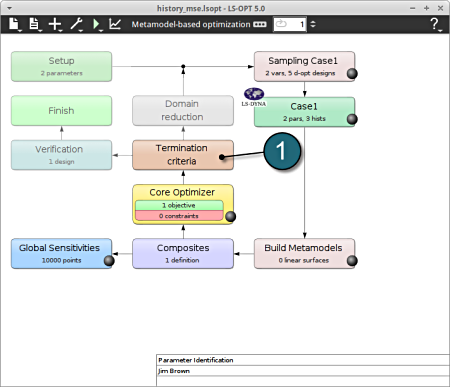The width and height of the screenshot is (450, 387).
Task: Adjust the iteration number stepper arrows
Action: [313, 24]
